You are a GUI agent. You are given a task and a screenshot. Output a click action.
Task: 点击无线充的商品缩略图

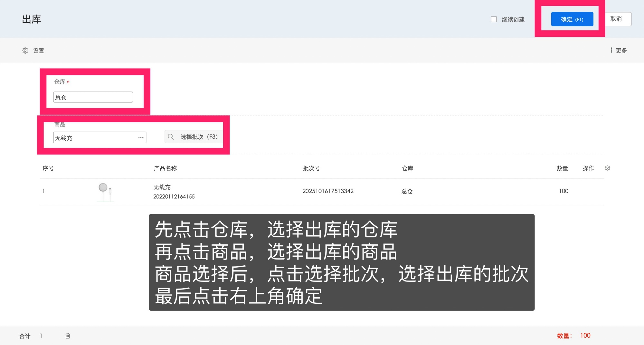pos(105,191)
